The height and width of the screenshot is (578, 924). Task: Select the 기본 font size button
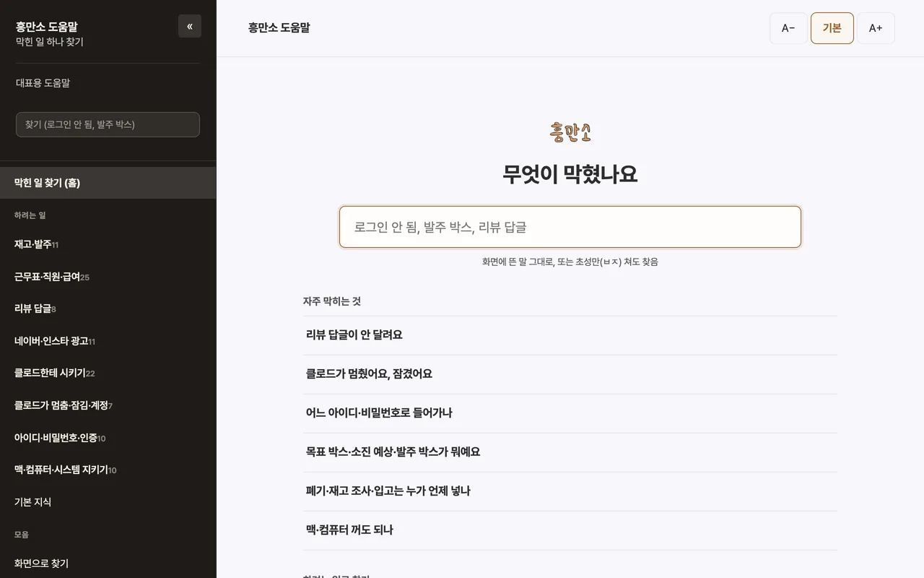tap(832, 28)
